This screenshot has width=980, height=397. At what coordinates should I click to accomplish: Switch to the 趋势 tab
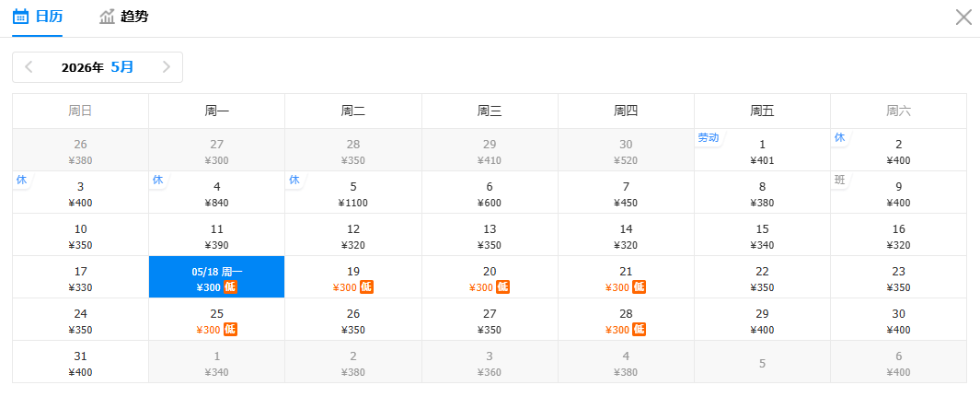tap(133, 17)
